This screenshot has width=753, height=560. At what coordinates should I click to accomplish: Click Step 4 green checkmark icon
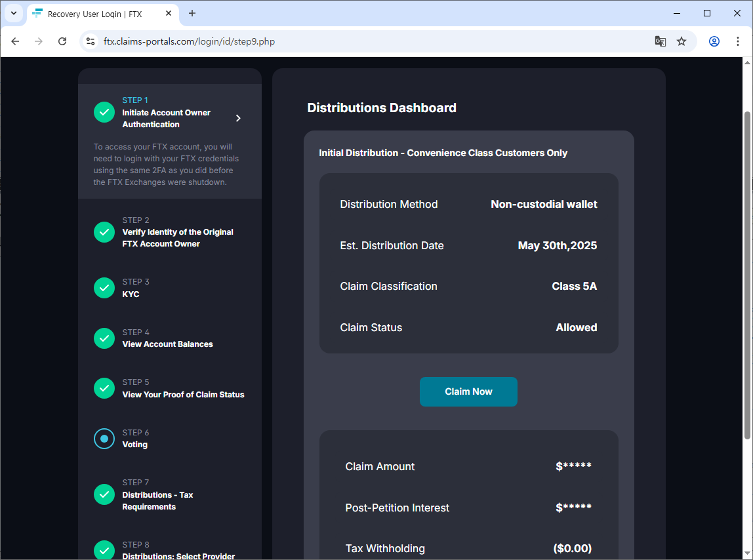tap(104, 338)
